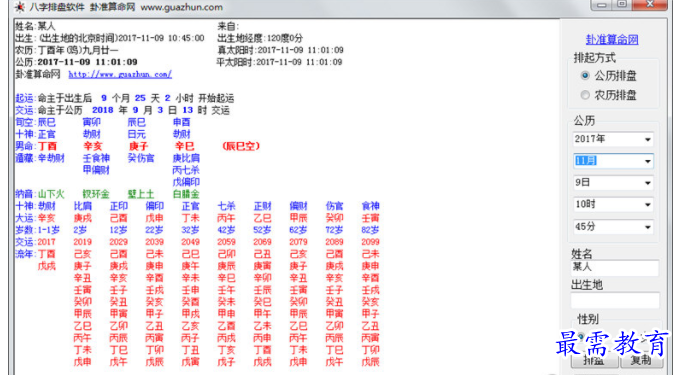Image resolution: width=677 pixels, height=375 pixels.
Task: Click the 起运 line with 9 个月 25 天
Action: click(124, 98)
